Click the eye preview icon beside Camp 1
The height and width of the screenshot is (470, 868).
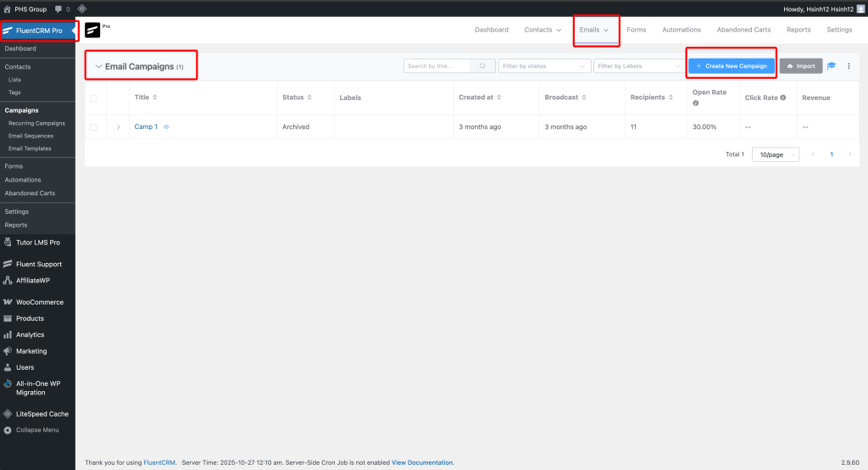[x=166, y=127]
